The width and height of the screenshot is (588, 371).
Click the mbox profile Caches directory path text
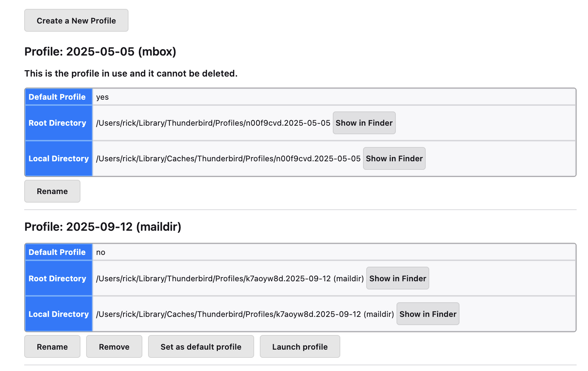click(x=228, y=159)
